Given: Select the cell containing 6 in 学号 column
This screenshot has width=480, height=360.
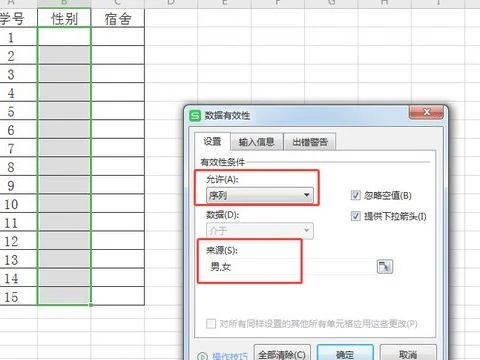Looking at the screenshot, I should coord(18,129).
